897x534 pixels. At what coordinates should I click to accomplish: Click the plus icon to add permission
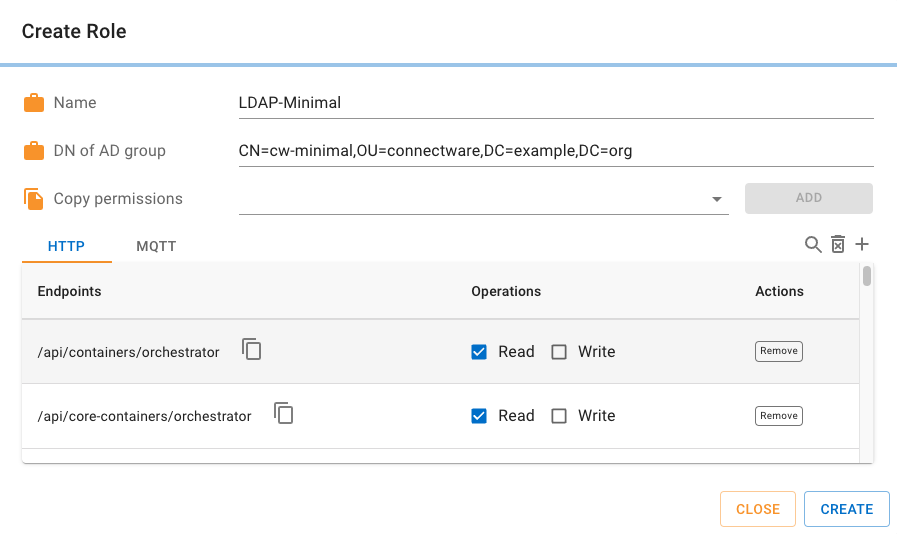(862, 245)
